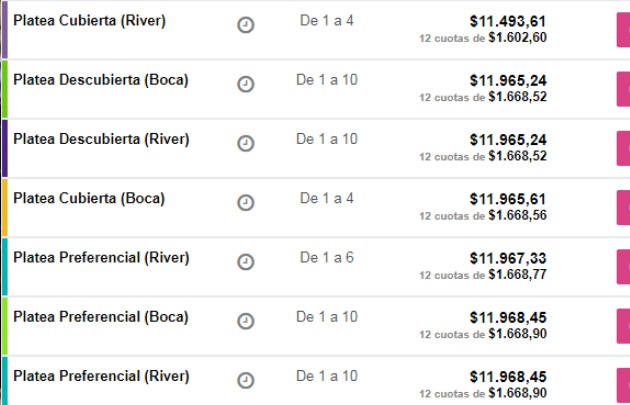The width and height of the screenshot is (630, 405).
Task: Click the "De 1 a 6" quantity range
Action: click(x=327, y=257)
